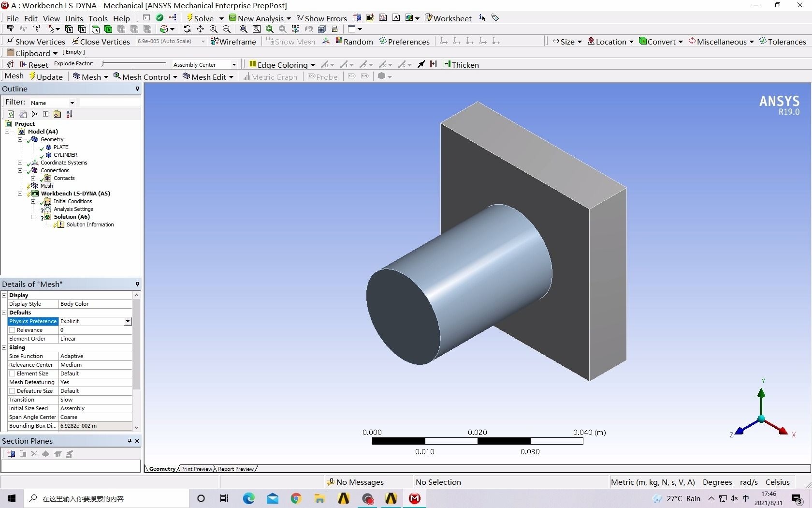Open the Tools menu
The image size is (812, 508).
[x=98, y=18]
